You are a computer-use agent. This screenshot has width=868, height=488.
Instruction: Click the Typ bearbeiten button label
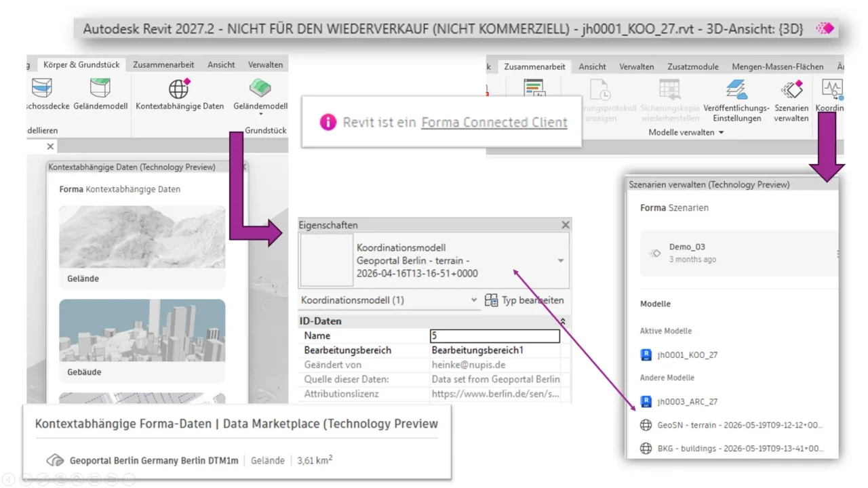(532, 300)
